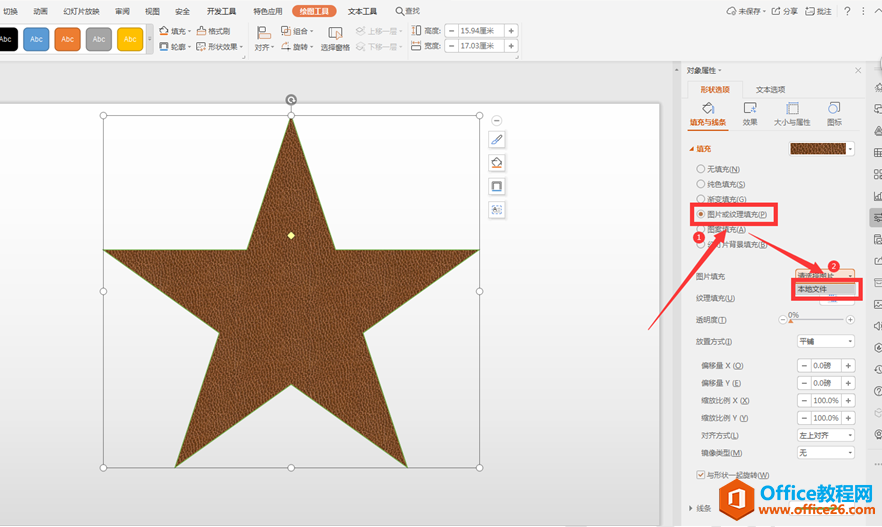882x527 pixels.
Task: Uncheck 与形状一起旋转 checkbox
Action: [700, 475]
